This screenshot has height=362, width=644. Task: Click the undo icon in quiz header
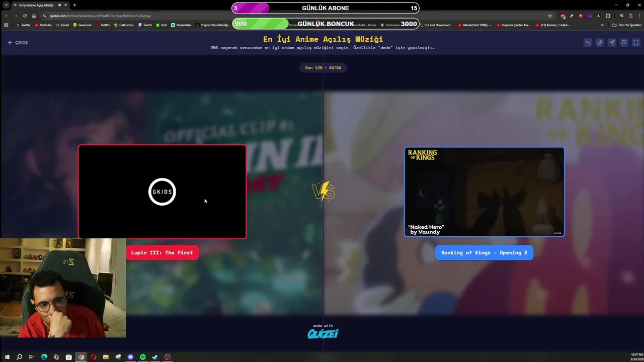[x=588, y=43]
